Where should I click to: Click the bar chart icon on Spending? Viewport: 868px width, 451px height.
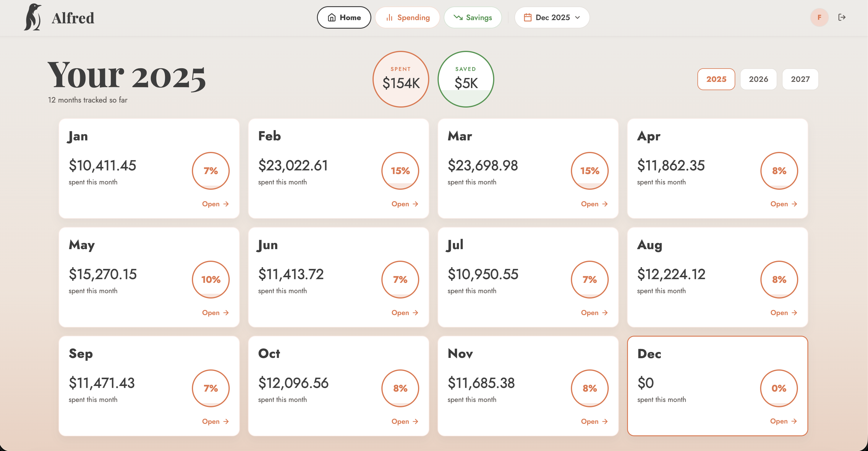point(389,17)
